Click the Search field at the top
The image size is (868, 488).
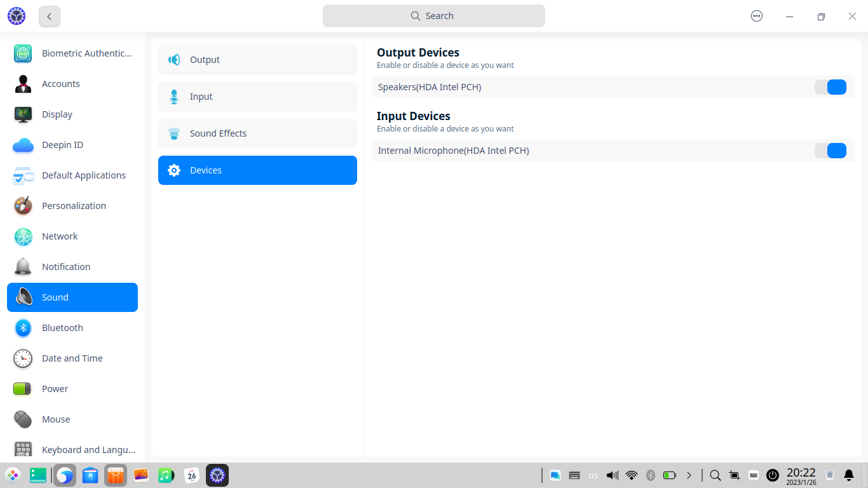[x=434, y=16]
